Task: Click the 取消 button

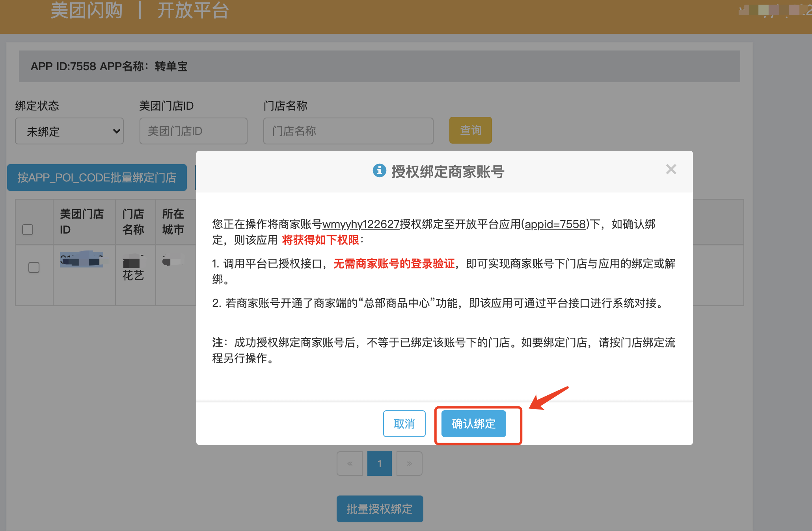Action: [404, 424]
